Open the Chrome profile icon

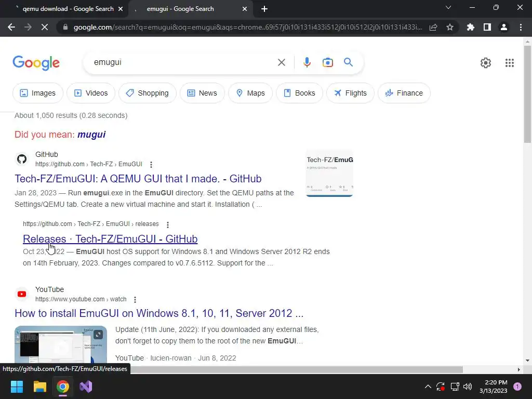tap(504, 27)
